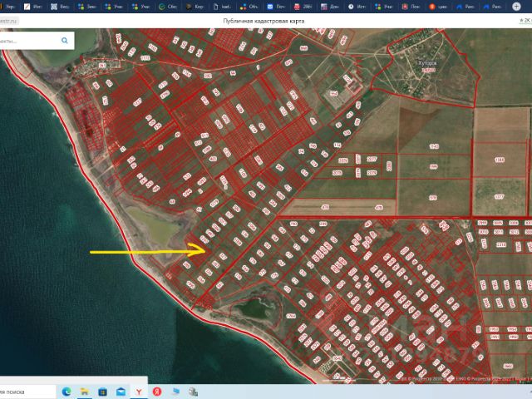Switch to the 'kad' browser tab
The height and width of the screenshot is (399, 532).
222,7
